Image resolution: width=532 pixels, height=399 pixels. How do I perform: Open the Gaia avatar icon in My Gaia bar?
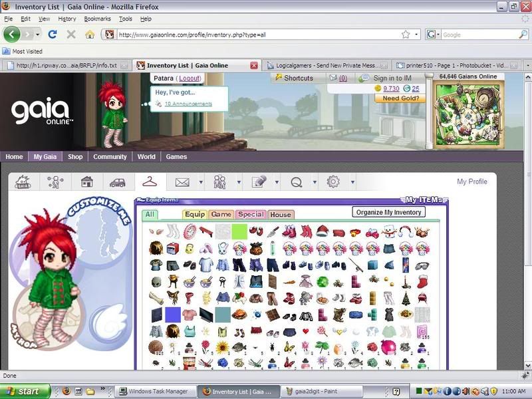[23, 182]
